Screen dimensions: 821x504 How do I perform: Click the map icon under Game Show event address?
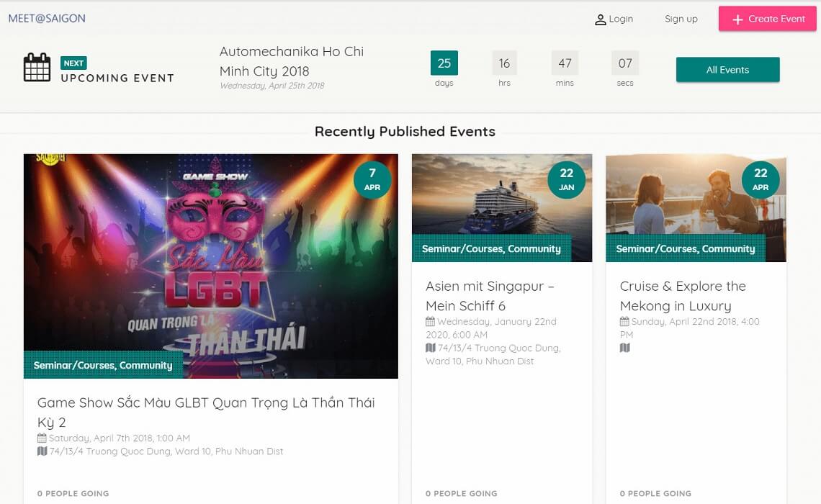[x=42, y=451]
